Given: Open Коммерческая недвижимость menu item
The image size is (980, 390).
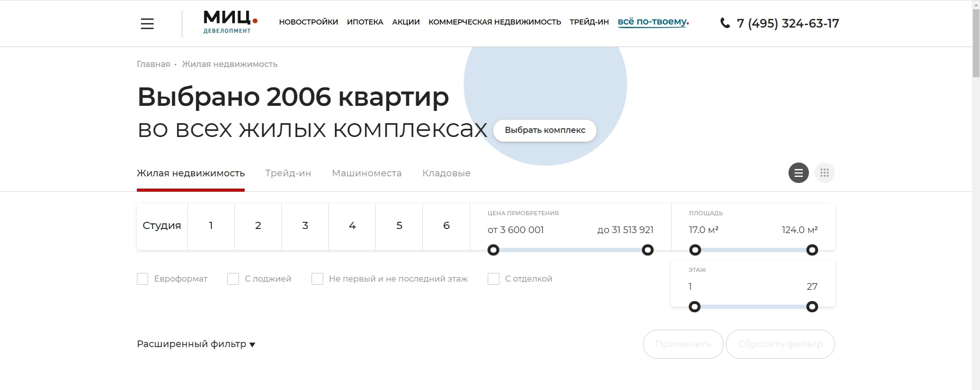Looking at the screenshot, I should (x=495, y=22).
